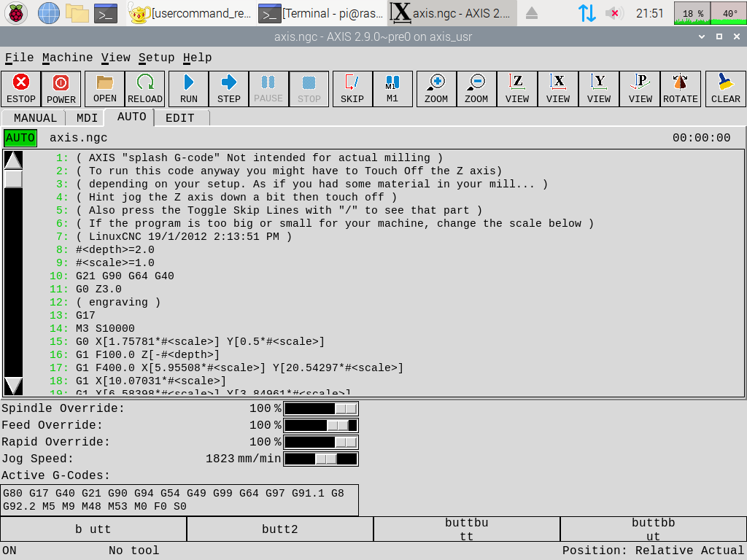Image resolution: width=747 pixels, height=560 pixels.
Task: Adjust the Feed Override slider
Action: [321, 425]
